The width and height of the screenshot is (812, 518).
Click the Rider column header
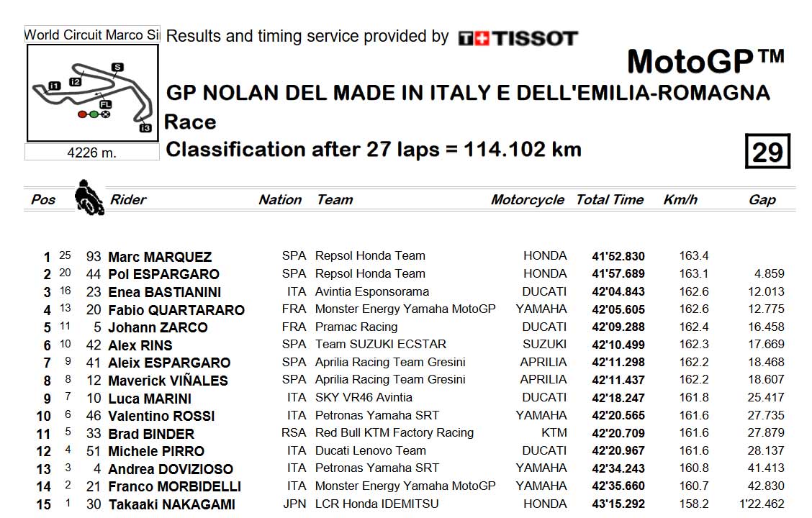click(x=128, y=200)
